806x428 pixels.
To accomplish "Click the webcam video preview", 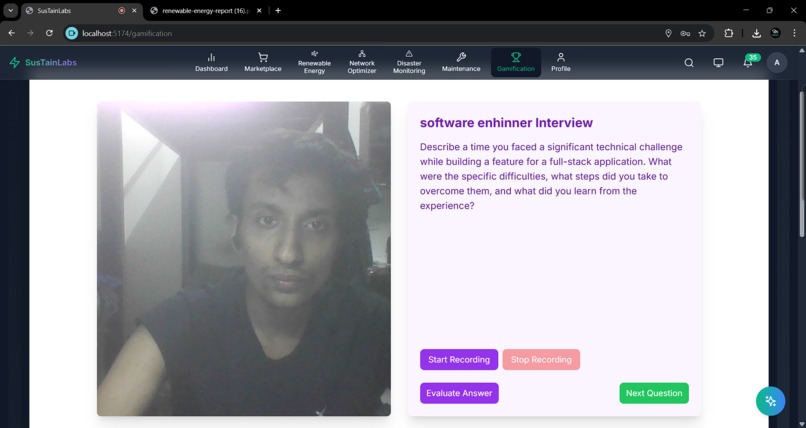I will click(244, 259).
